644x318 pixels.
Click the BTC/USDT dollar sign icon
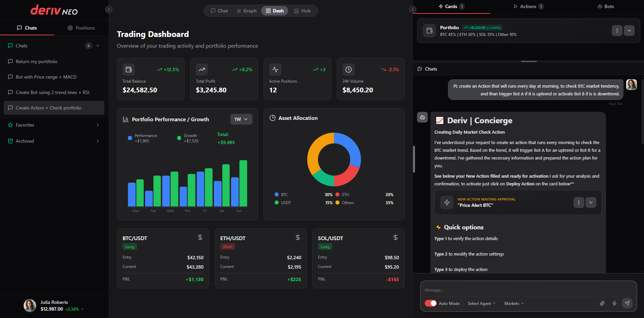200,237
